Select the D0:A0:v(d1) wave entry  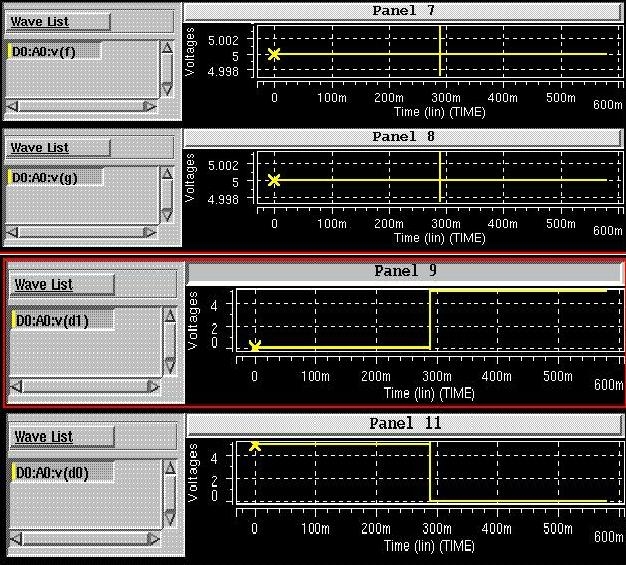tap(63, 321)
